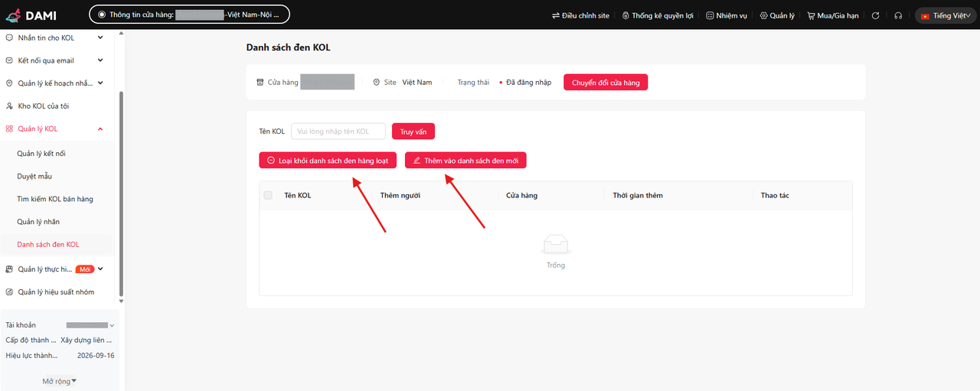Open customer support headset icon
The height and width of the screenshot is (391, 980).
[x=898, y=15]
